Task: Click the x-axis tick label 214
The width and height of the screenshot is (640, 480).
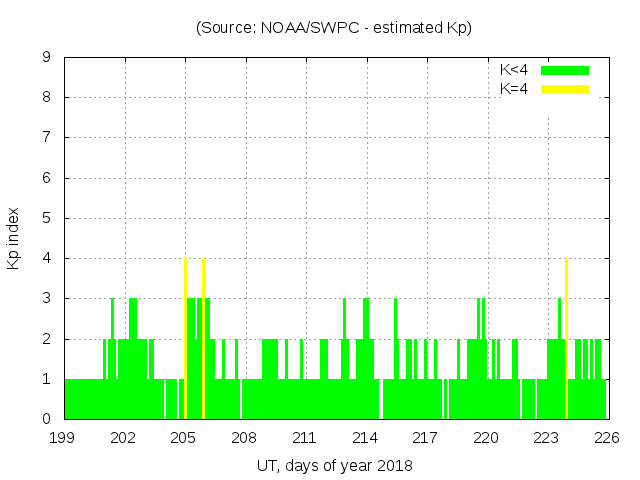Action: click(365, 438)
